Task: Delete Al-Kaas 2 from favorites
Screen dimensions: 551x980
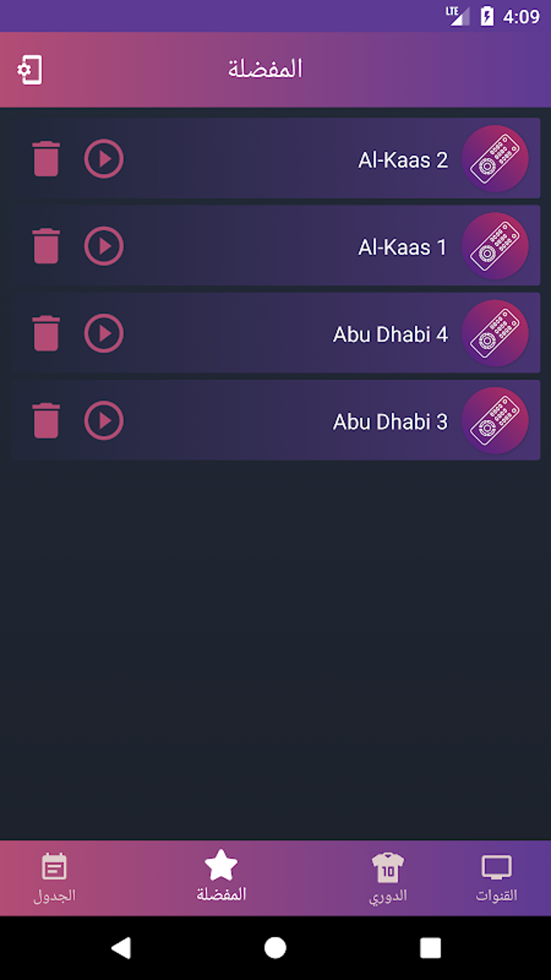Action: (46, 159)
